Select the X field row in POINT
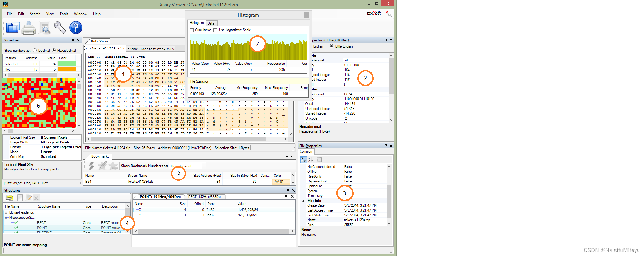The image size is (644, 256). [x=214, y=210]
